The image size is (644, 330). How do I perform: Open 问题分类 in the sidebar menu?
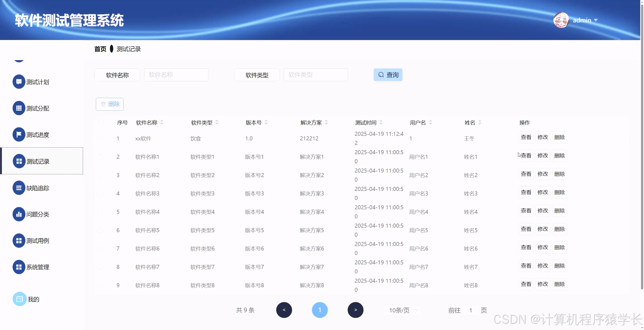[42, 214]
